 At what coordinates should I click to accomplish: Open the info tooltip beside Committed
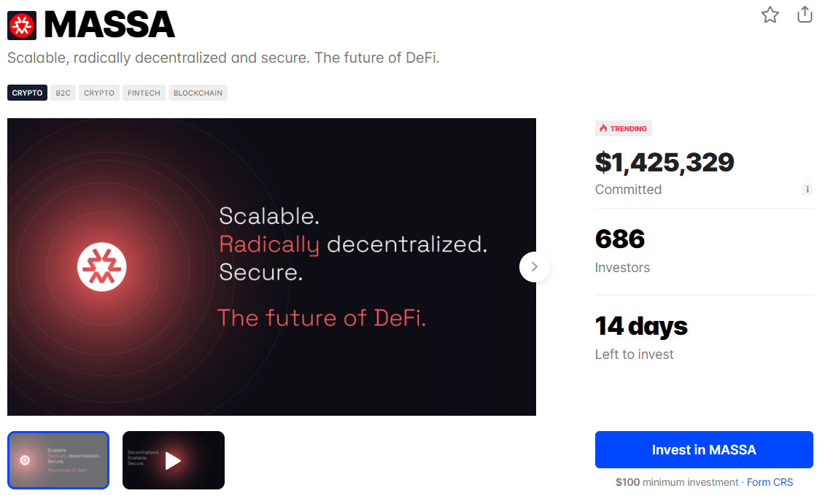[x=807, y=189]
